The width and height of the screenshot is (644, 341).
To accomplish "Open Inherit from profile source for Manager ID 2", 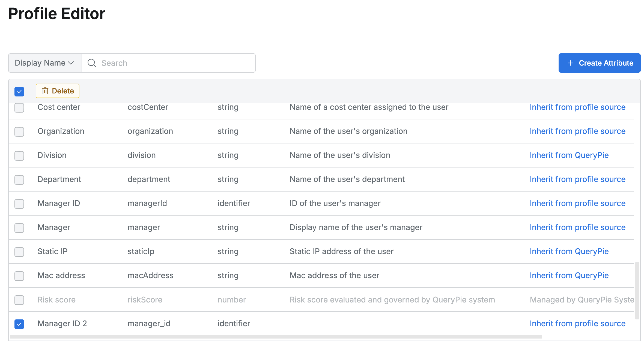I will (x=577, y=324).
